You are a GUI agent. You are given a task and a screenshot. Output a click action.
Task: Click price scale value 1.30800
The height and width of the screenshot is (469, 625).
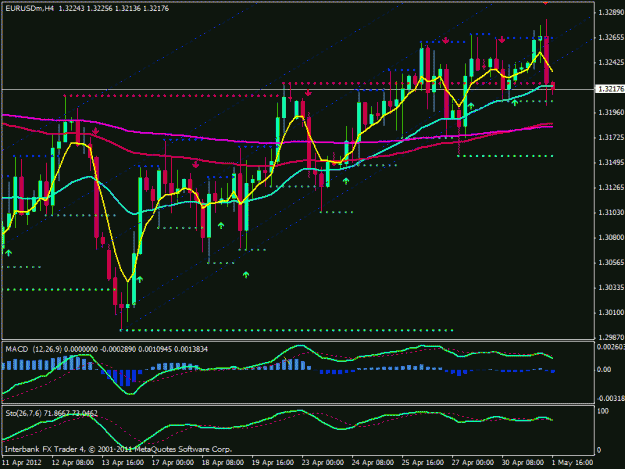click(611, 237)
